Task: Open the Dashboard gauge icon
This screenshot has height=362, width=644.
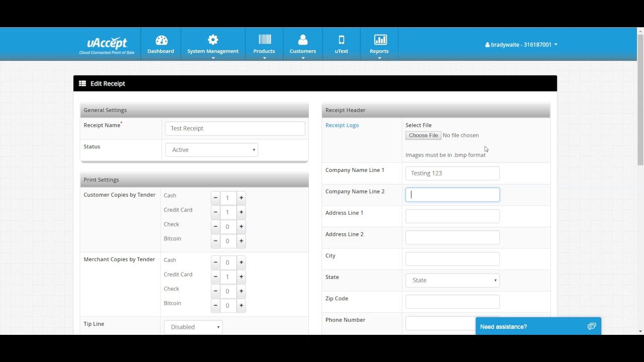Action: tap(161, 40)
